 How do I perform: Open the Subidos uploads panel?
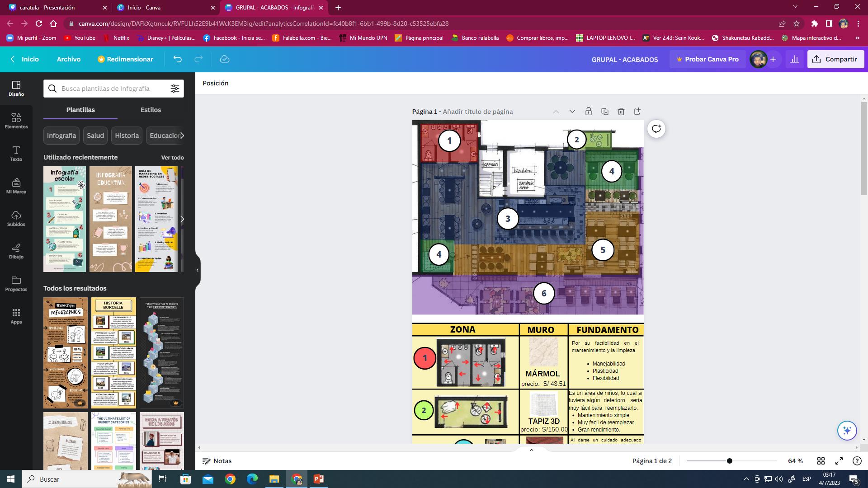[16, 218]
